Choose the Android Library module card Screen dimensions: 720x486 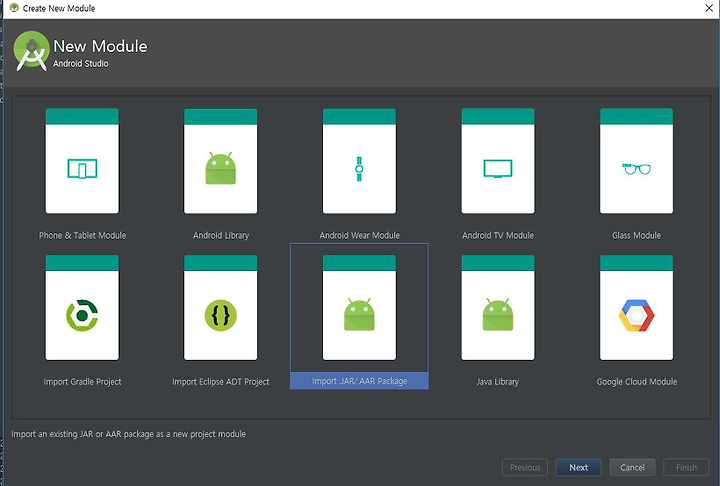point(220,161)
